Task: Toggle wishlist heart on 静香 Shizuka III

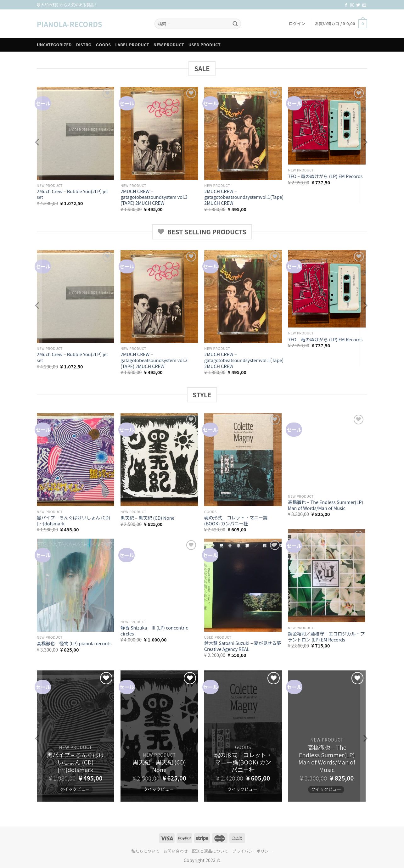Action: click(x=191, y=545)
